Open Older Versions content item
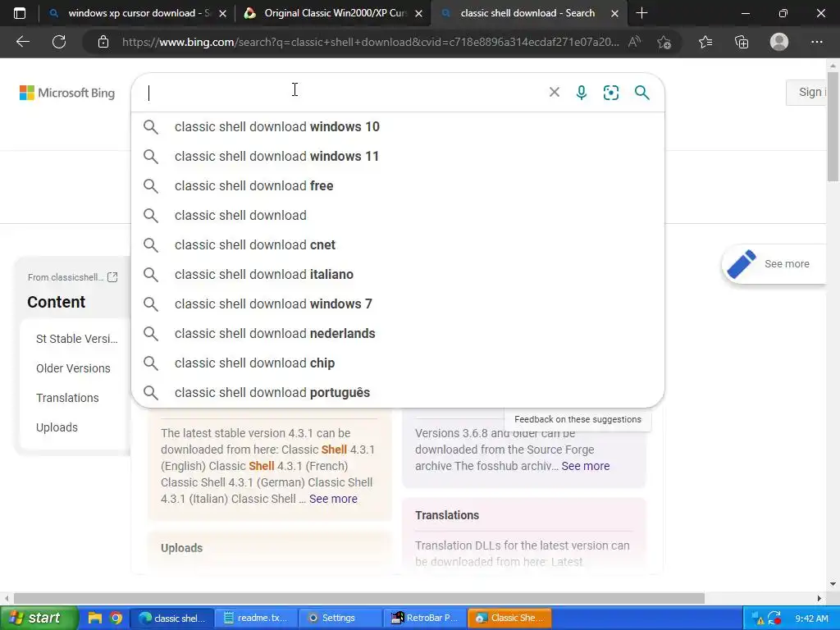Image resolution: width=840 pixels, height=630 pixels. [x=73, y=368]
